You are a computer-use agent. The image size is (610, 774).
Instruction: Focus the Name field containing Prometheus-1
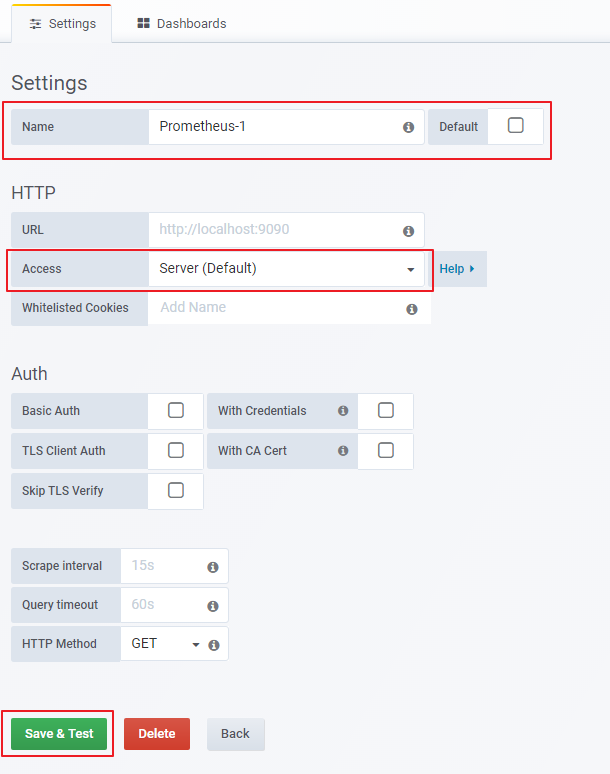(286, 127)
